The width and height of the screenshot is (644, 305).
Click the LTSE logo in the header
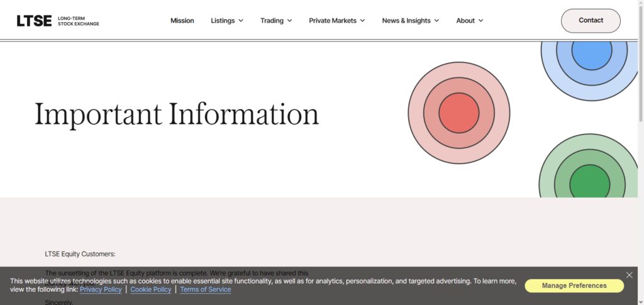click(x=58, y=21)
